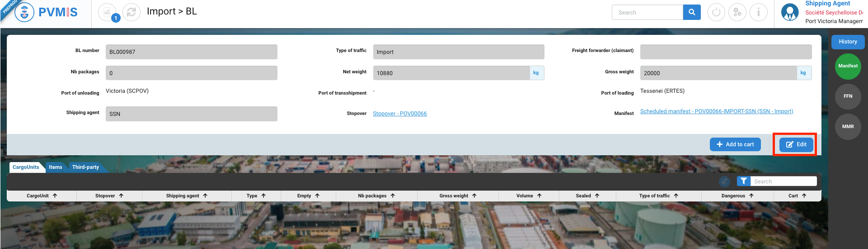Screen dimensions: 868x249
Task: Open the document cart icon with badge
Action: [108, 12]
